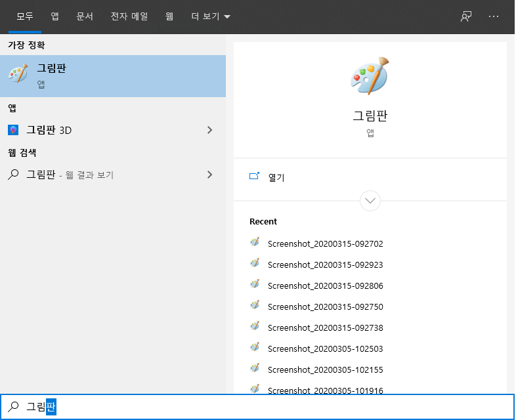Screen dimensions: 516x420
Task: Click the search input box with 그림판
Action: [x=263, y=407]
